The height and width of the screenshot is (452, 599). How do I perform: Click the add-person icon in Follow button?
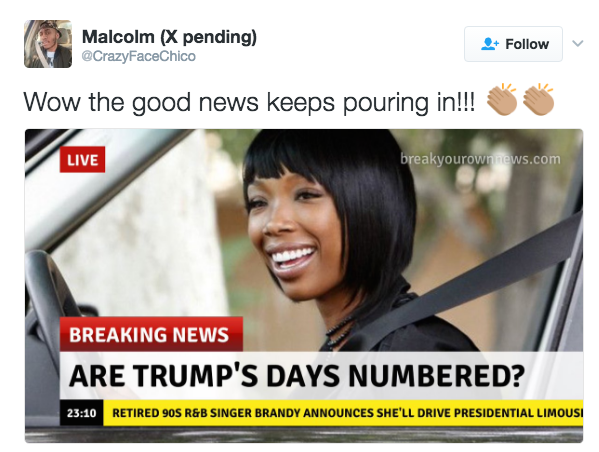pyautogui.click(x=490, y=44)
